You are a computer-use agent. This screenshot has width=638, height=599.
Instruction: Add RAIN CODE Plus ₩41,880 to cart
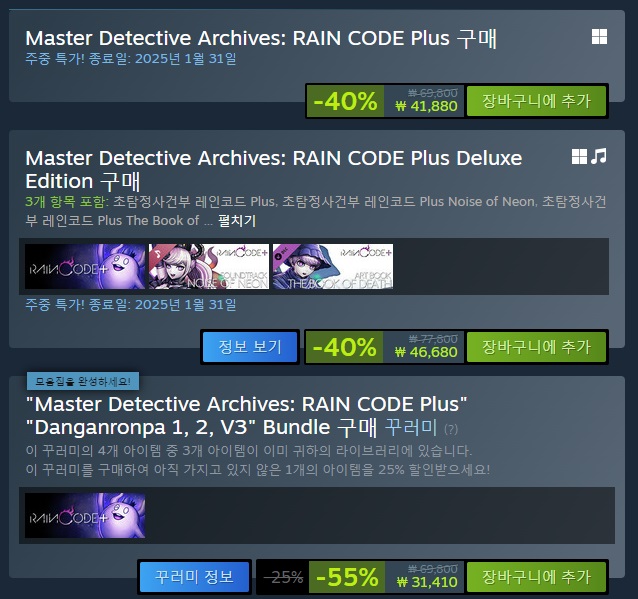(536, 101)
